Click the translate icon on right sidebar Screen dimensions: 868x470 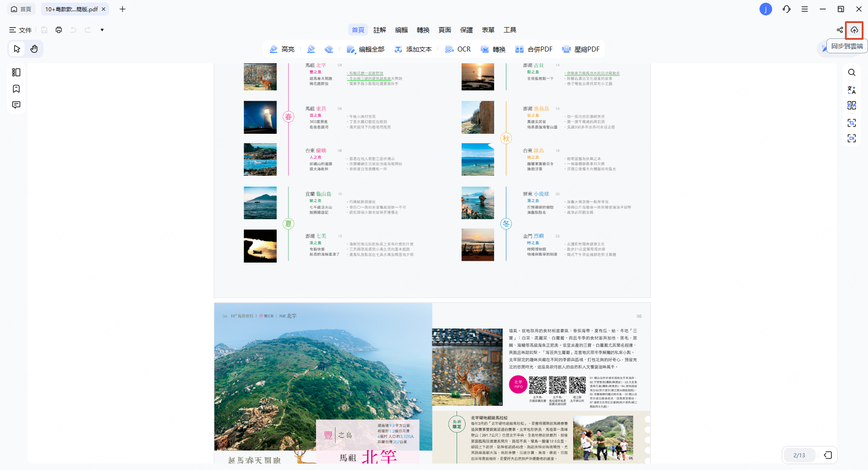(x=852, y=89)
